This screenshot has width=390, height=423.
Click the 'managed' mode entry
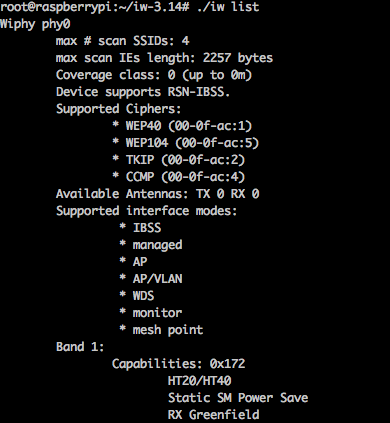151,245
